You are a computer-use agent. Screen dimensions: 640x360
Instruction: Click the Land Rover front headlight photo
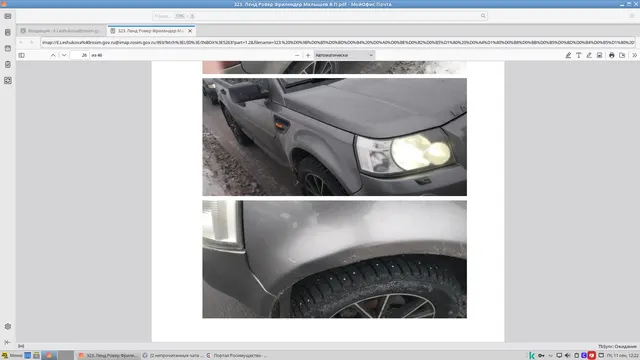pyautogui.click(x=334, y=137)
